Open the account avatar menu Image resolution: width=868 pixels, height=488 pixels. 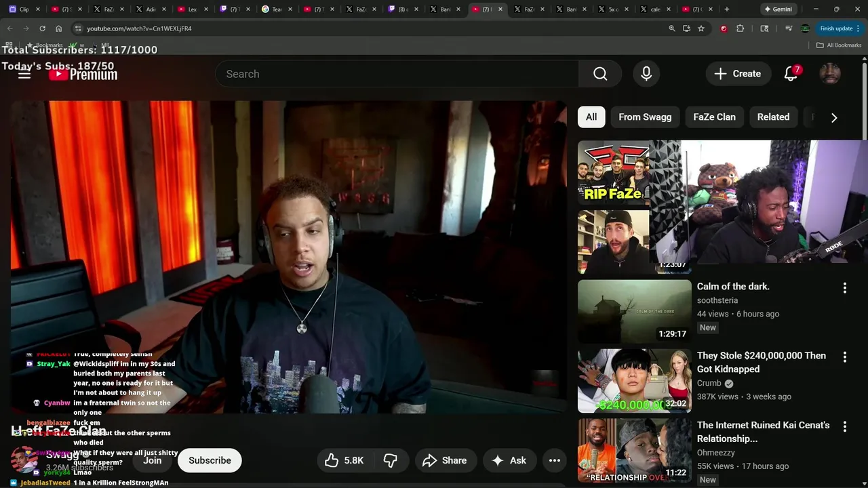(x=830, y=74)
